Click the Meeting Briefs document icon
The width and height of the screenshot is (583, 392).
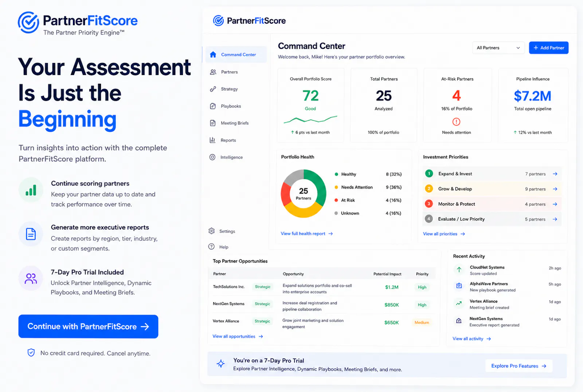point(213,123)
